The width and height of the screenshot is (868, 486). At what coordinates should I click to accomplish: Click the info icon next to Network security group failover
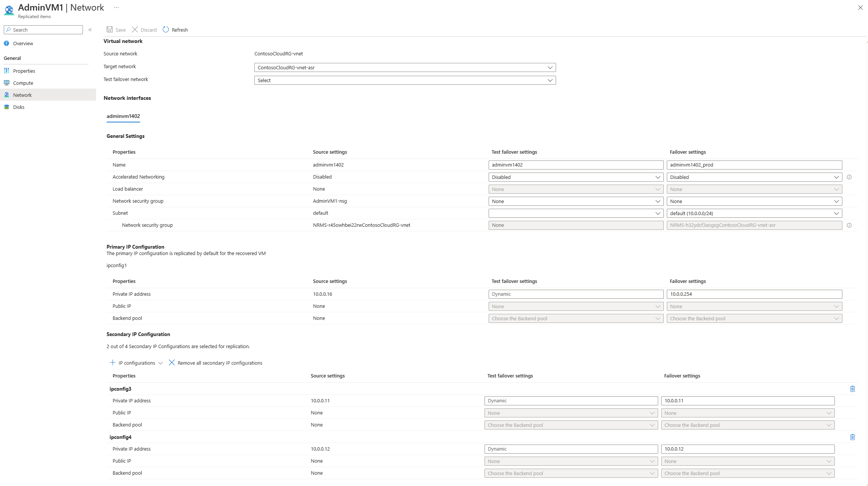[849, 225]
